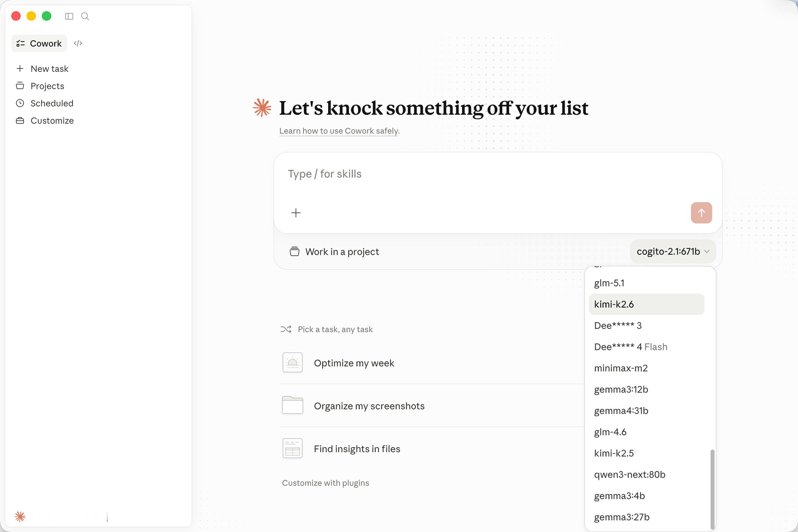
Task: Select the Cowork tab
Action: point(39,44)
